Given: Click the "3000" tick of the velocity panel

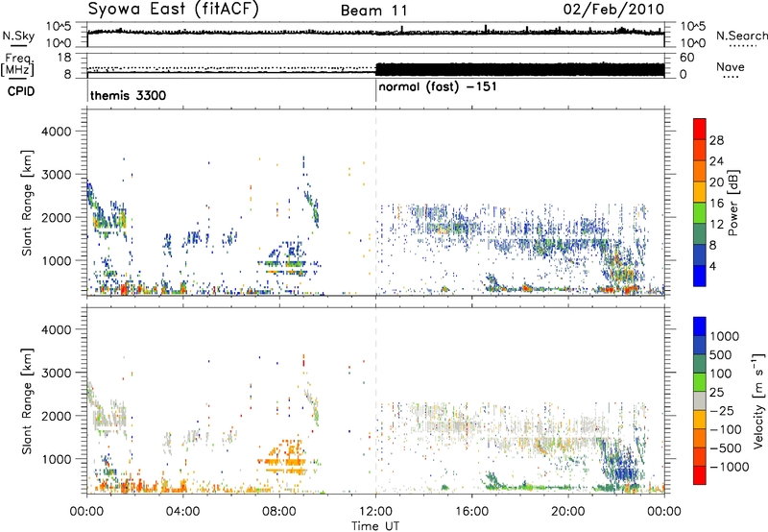Looking at the screenshot, I should [56, 373].
